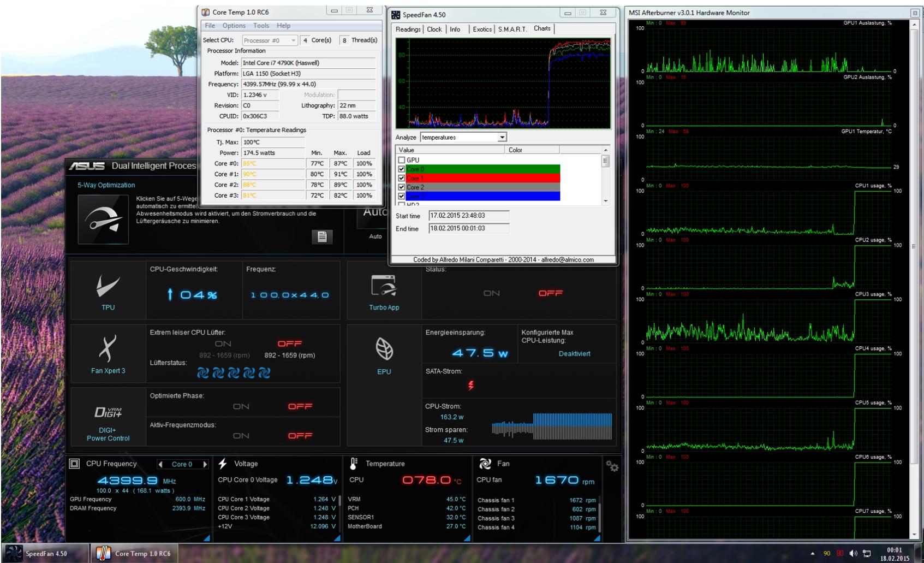924x563 pixels.
Task: Click the Temperature thermometer icon
Action: pyautogui.click(x=354, y=464)
